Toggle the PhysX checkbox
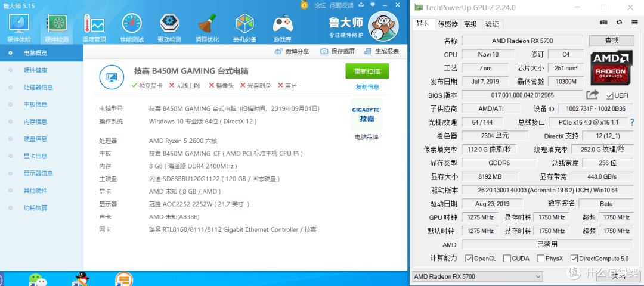The image size is (644, 286). 540,259
